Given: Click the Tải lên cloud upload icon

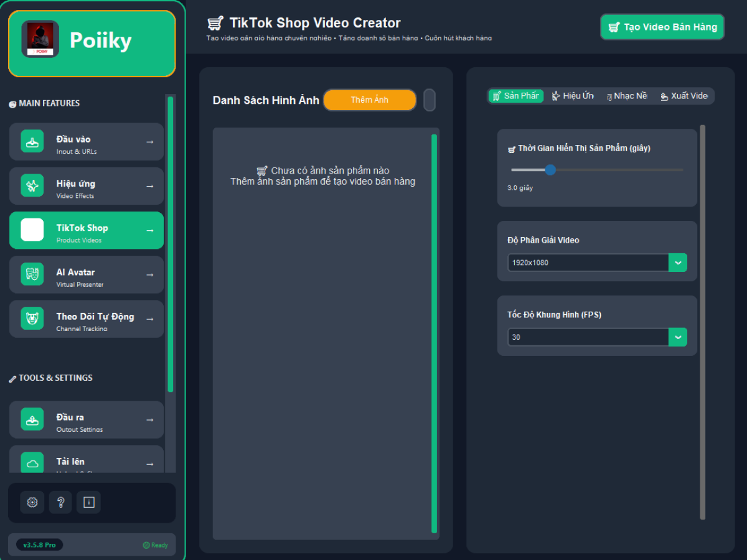Looking at the screenshot, I should pos(32,462).
